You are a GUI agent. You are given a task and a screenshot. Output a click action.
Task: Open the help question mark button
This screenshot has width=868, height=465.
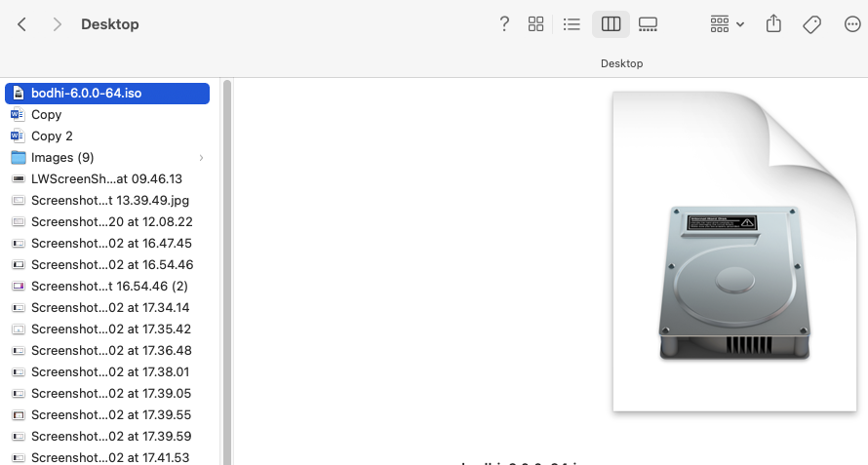(x=504, y=23)
